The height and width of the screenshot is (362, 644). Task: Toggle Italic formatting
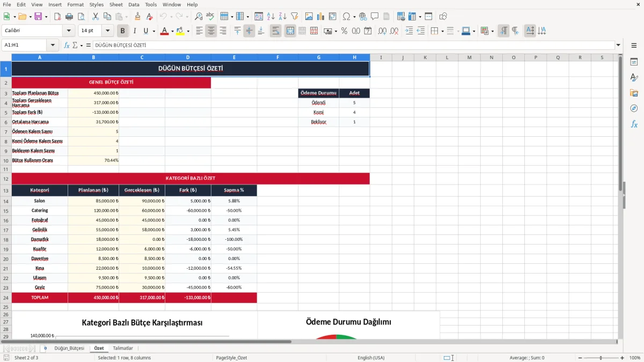tap(135, 31)
